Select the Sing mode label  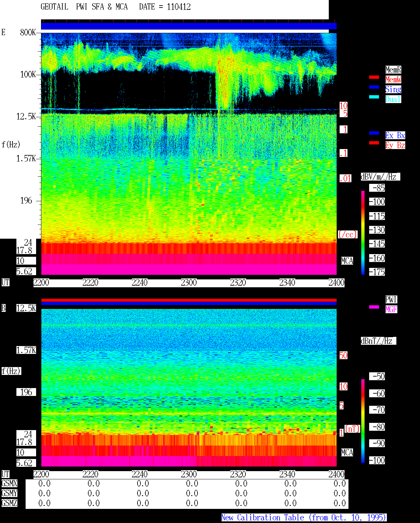click(x=393, y=89)
